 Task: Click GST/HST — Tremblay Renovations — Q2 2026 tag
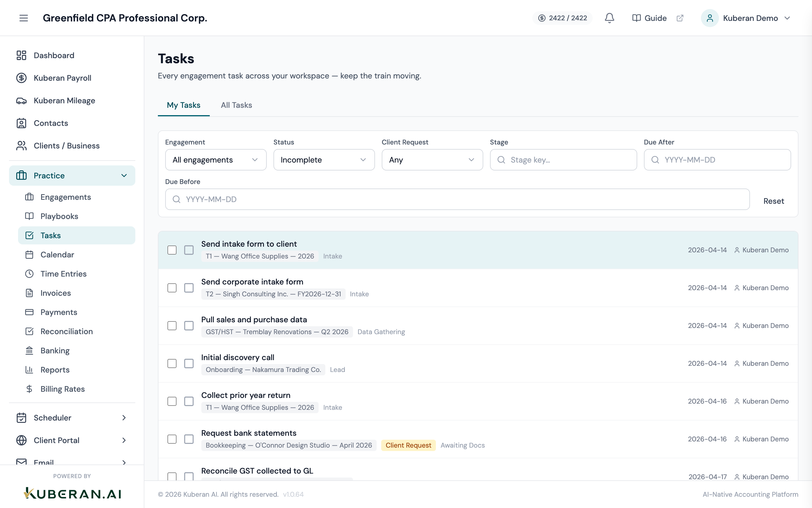tap(277, 332)
